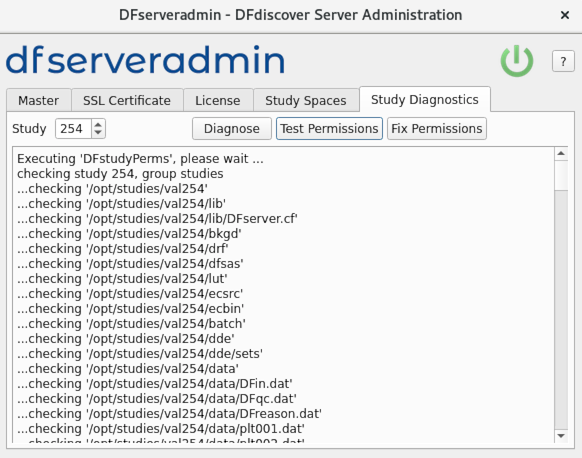
Task: Click the Test Permissions button
Action: [329, 129]
